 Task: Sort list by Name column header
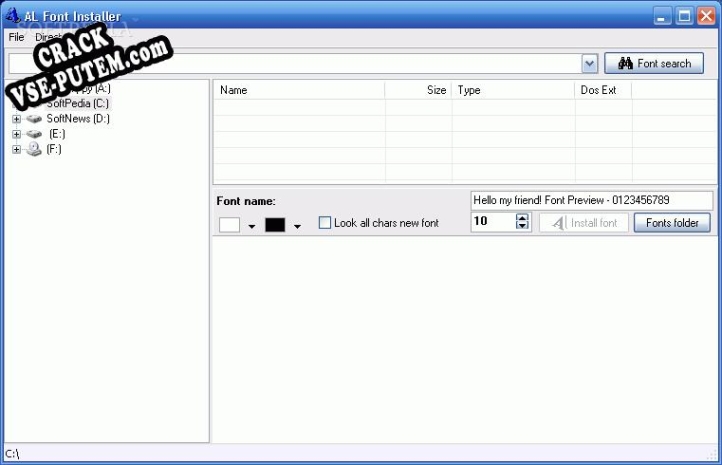click(x=299, y=90)
